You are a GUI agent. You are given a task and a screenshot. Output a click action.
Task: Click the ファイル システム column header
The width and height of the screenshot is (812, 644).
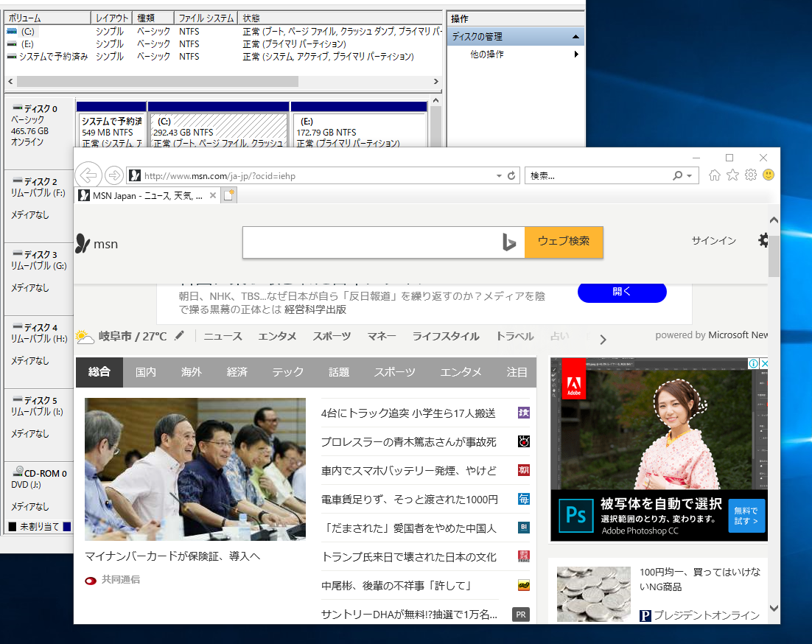coord(206,18)
